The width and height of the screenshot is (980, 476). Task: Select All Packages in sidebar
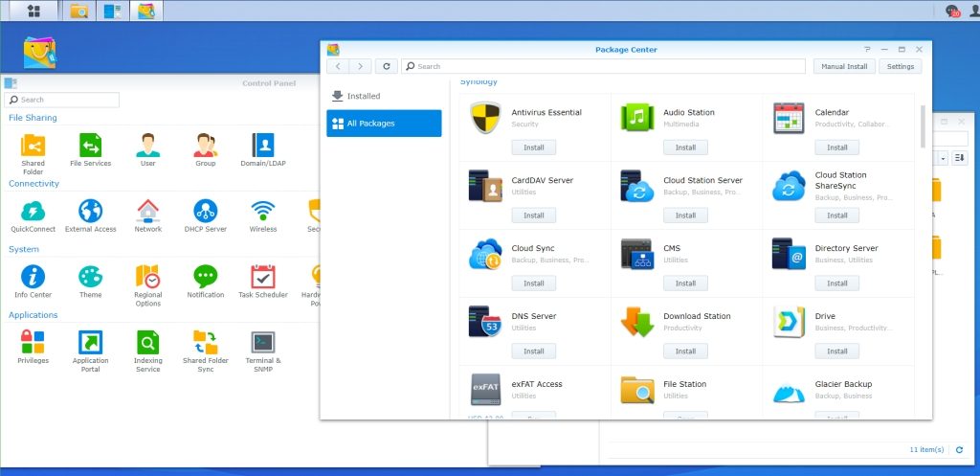384,123
